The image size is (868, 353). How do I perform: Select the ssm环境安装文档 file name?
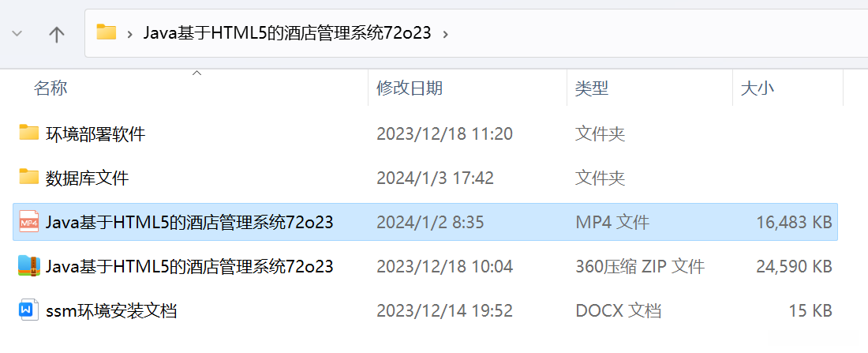click(x=111, y=311)
